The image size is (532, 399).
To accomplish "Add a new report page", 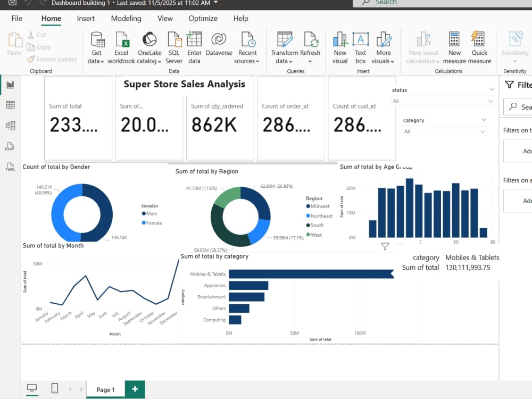I will point(135,389).
